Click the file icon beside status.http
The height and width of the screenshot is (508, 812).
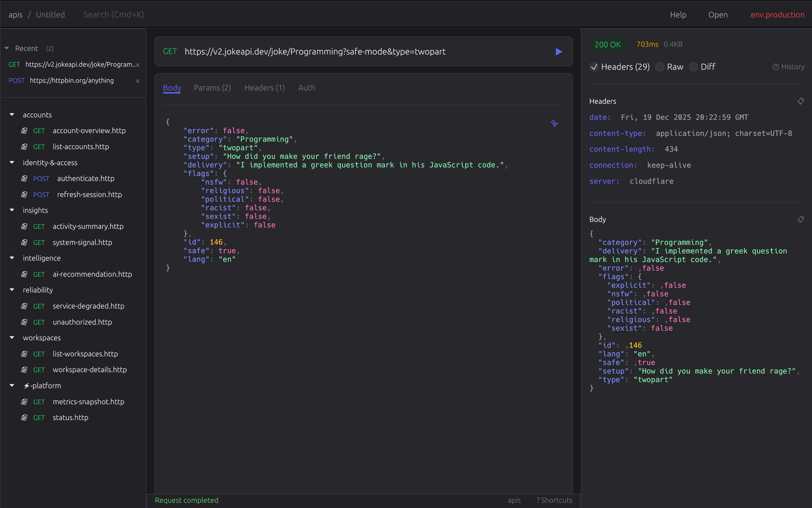(24, 418)
